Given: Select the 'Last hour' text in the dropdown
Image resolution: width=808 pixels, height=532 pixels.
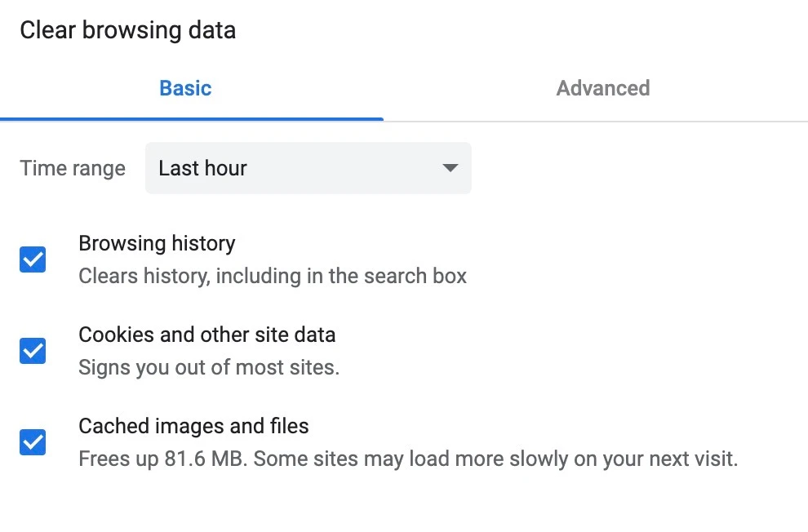Looking at the screenshot, I should pyautogui.click(x=202, y=169).
